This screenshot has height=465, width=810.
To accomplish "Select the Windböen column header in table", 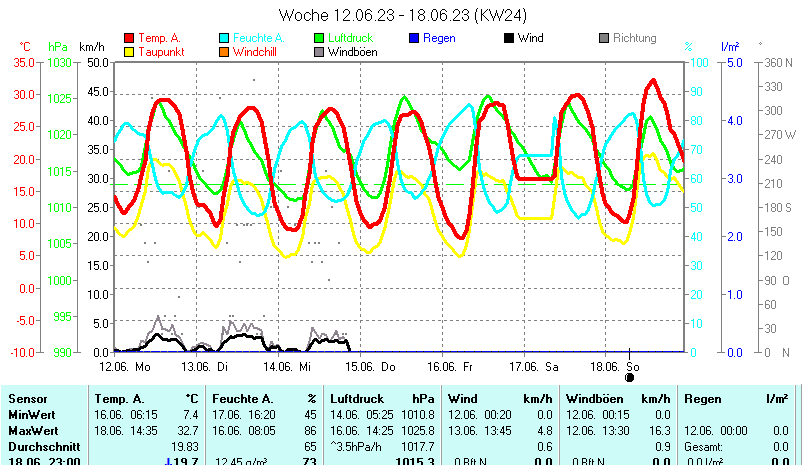I will tap(596, 398).
